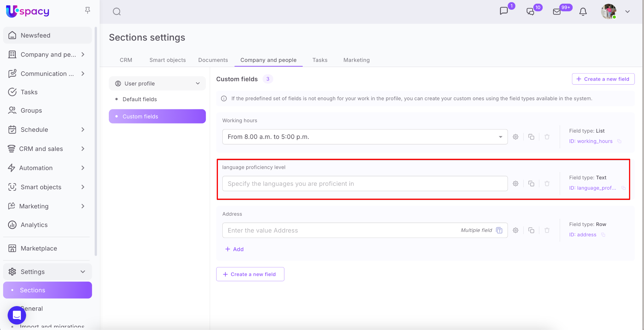Add another Address value
The image size is (644, 330).
click(235, 249)
